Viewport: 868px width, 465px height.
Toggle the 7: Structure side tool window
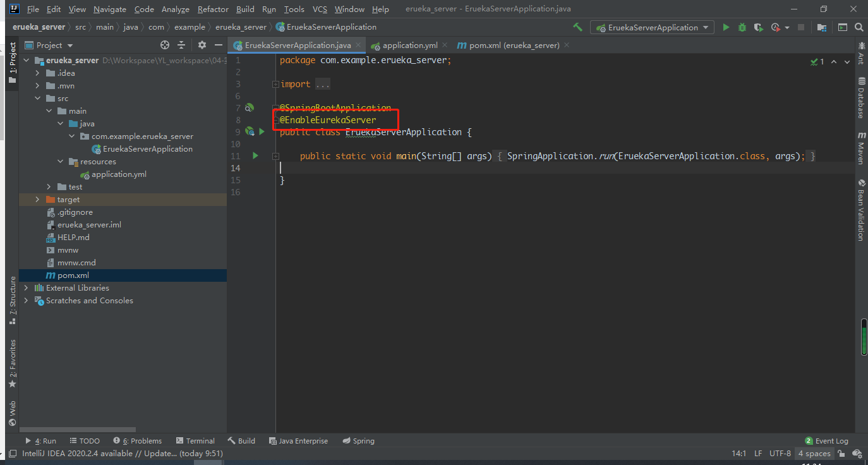[x=12, y=301]
